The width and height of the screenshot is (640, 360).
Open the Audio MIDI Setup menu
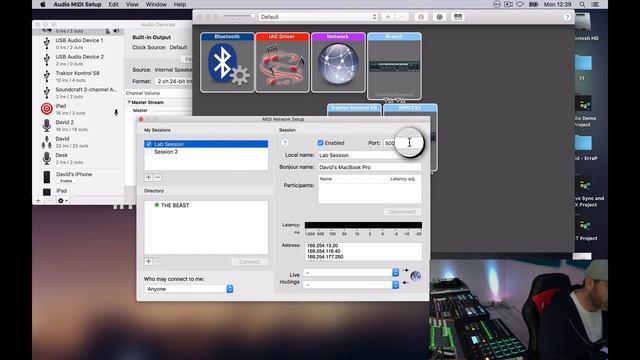pos(77,4)
